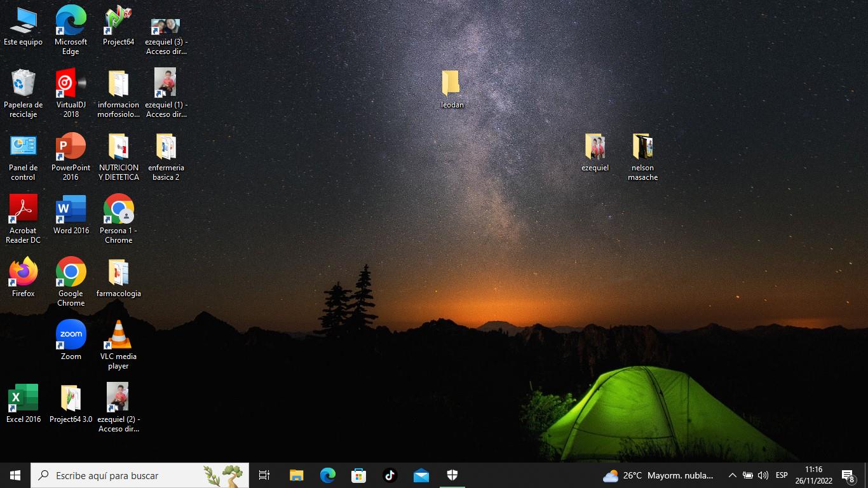Open TikTok from the taskbar
The image size is (868, 488).
[x=390, y=475]
